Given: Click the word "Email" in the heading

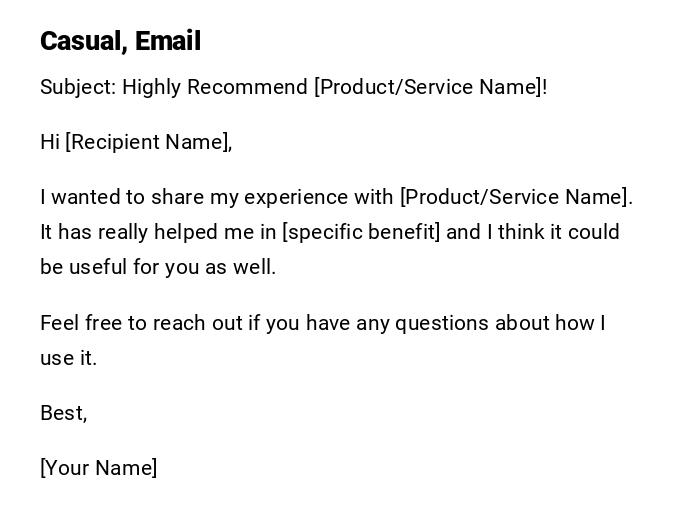Looking at the screenshot, I should click(168, 41).
